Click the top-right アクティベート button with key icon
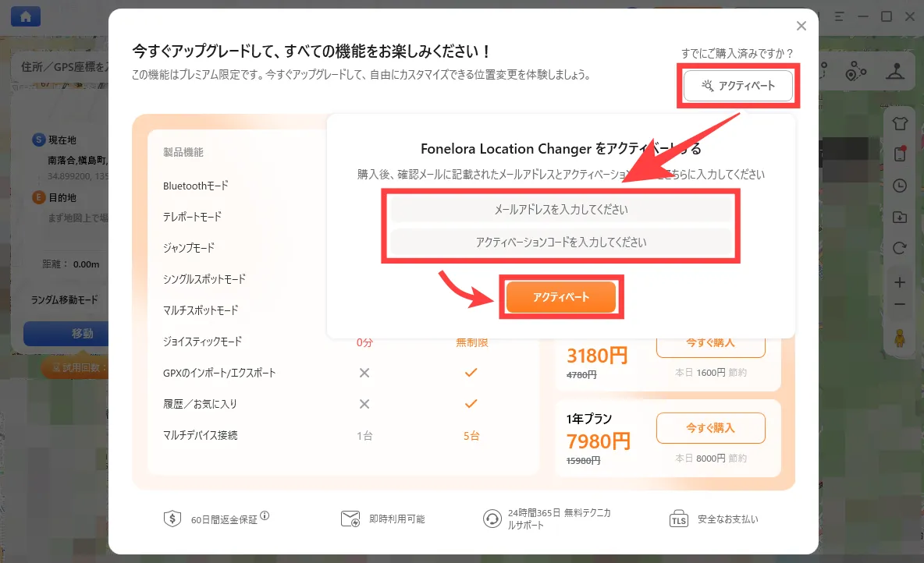The image size is (924, 563). coord(737,86)
